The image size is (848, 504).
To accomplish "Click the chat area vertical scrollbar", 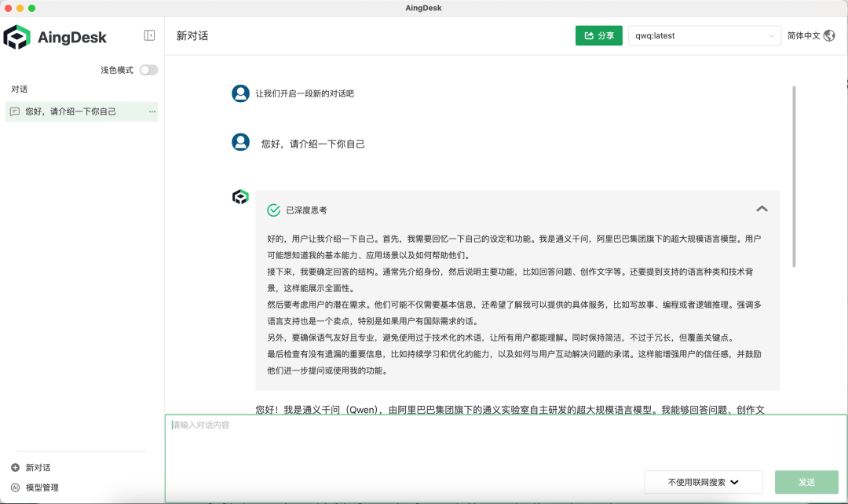I will click(x=794, y=177).
